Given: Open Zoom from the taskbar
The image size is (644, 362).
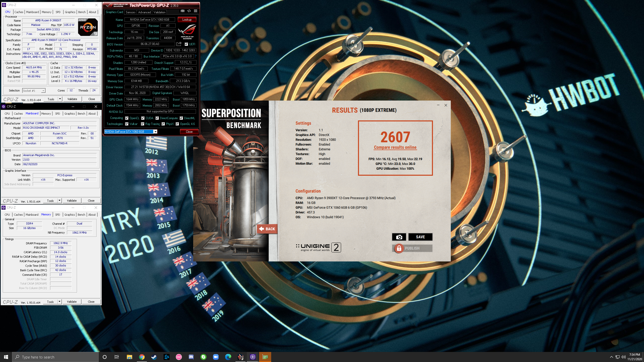Looking at the screenshot, I should point(216,357).
